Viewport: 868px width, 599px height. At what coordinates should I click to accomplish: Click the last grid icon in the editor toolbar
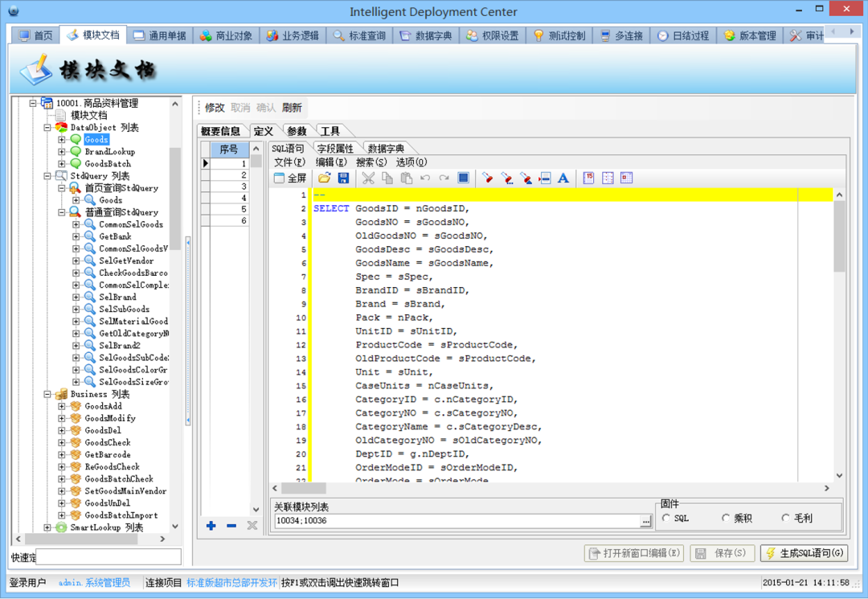click(x=626, y=178)
